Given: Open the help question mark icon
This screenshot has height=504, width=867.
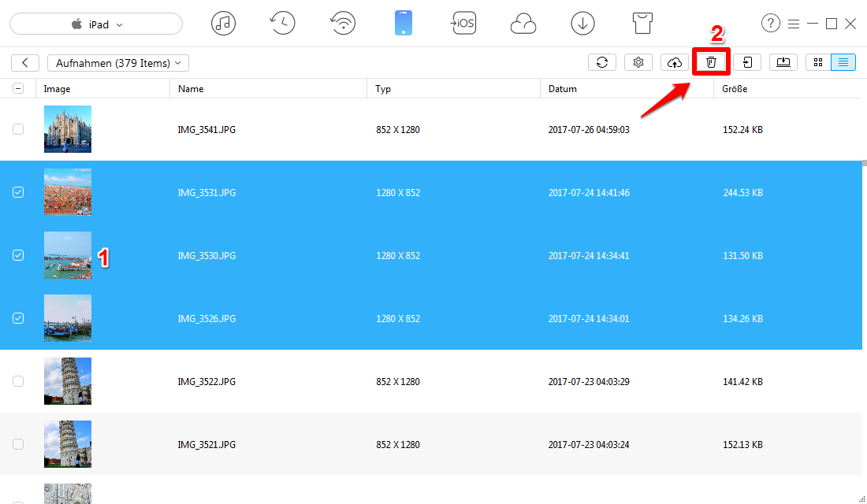Looking at the screenshot, I should pyautogui.click(x=770, y=23).
